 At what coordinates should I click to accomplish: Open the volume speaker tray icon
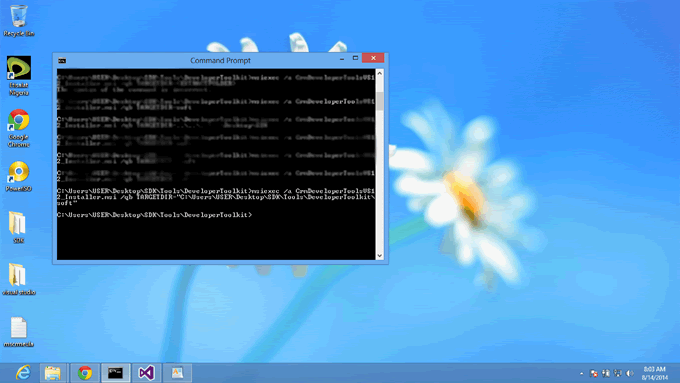tap(630, 373)
